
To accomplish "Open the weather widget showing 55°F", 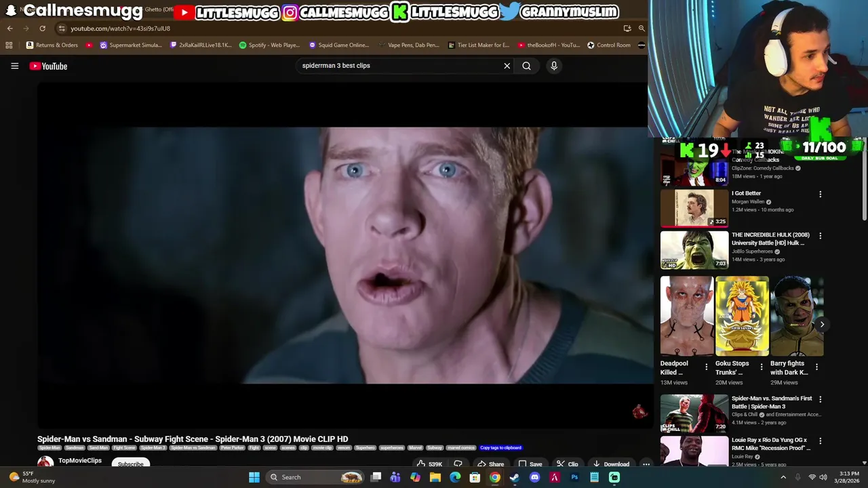I will (33, 477).
